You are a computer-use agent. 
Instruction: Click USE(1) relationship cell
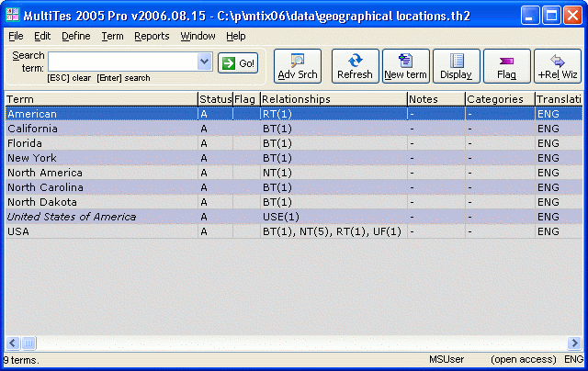(x=281, y=217)
